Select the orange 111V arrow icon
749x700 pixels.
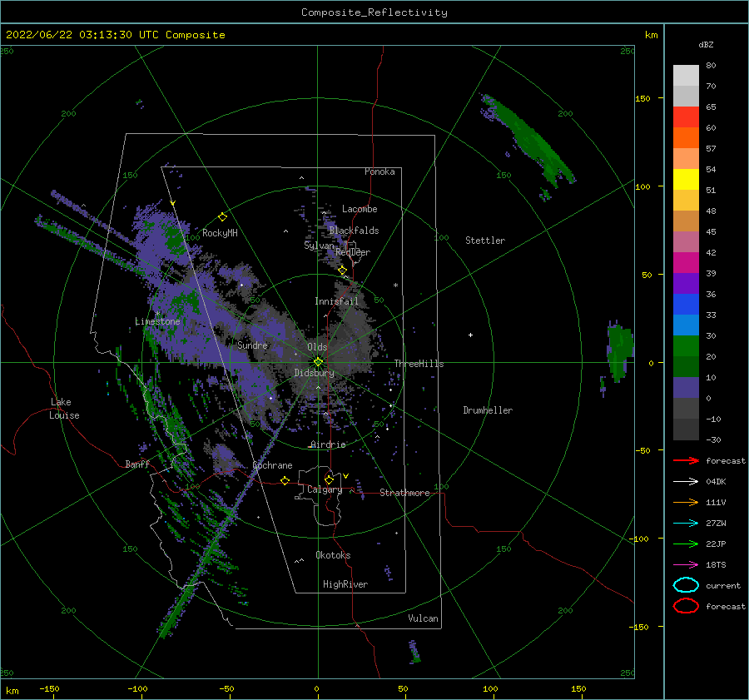686,502
